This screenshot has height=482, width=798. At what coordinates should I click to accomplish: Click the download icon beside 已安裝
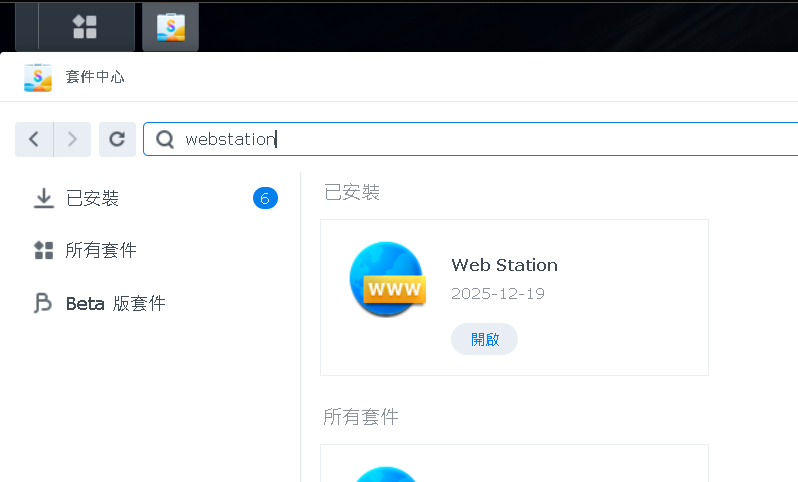coord(43,198)
